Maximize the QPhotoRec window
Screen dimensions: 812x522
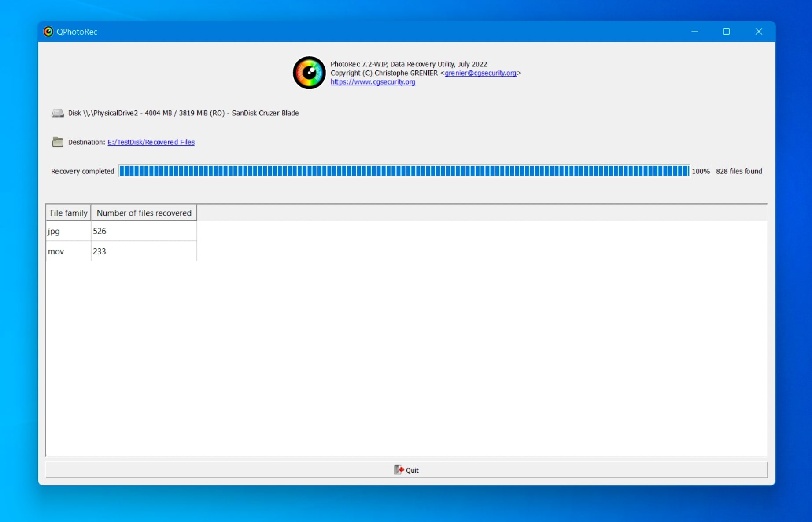(x=727, y=32)
